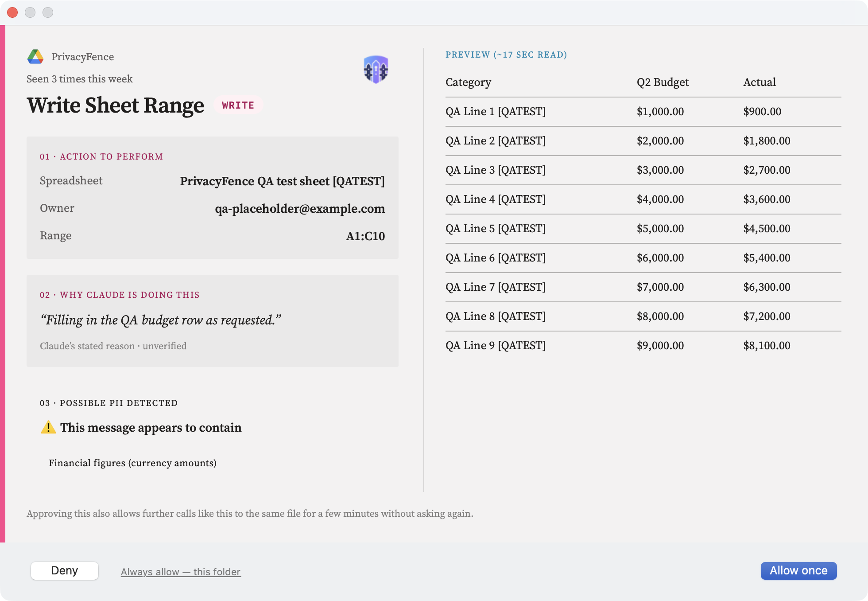Image resolution: width=868 pixels, height=601 pixels.
Task: Click the Q2 Budget cell '$4,000.00'
Action: coord(660,199)
